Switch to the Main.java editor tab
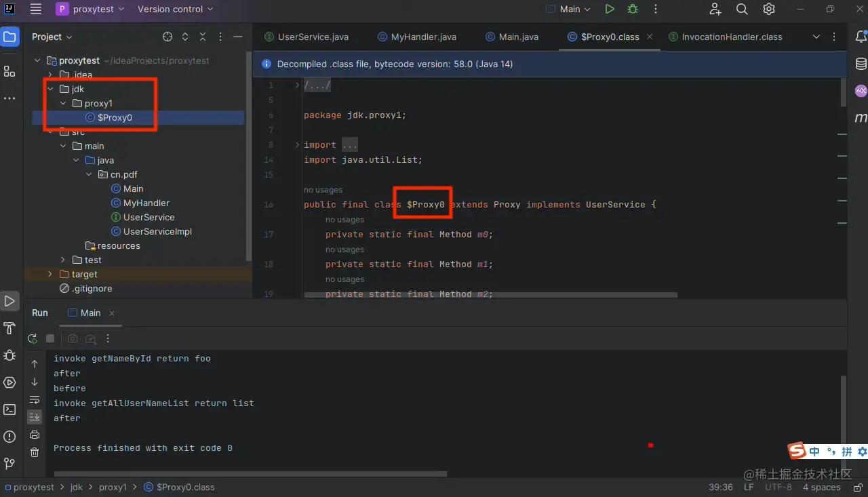This screenshot has width=868, height=497. (511, 37)
